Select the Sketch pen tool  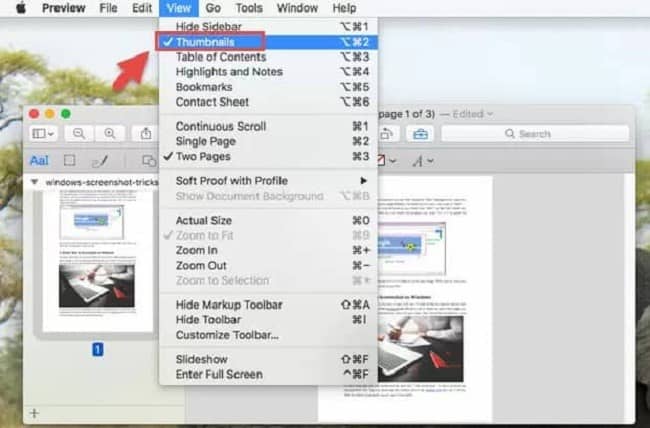coord(100,161)
